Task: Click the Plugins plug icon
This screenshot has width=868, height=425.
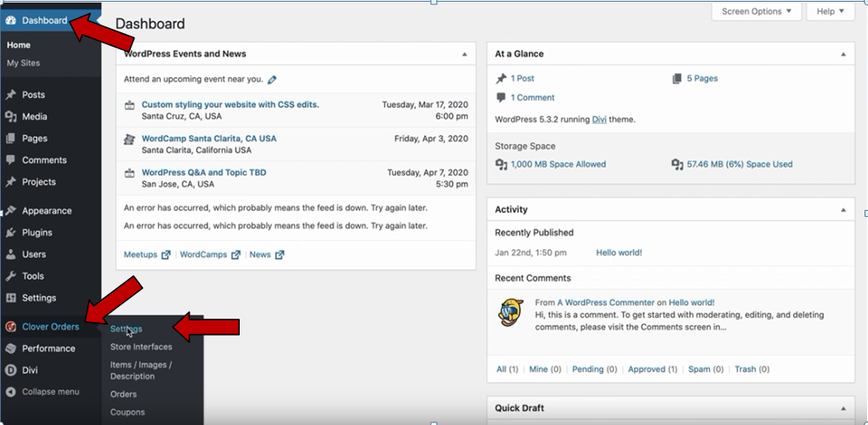Action: [x=10, y=232]
